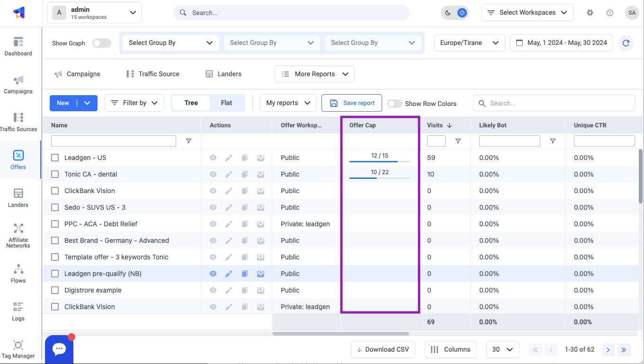The height and width of the screenshot is (364, 644).
Task: Open Affiliate Networks in the sidebar
Action: click(x=18, y=236)
